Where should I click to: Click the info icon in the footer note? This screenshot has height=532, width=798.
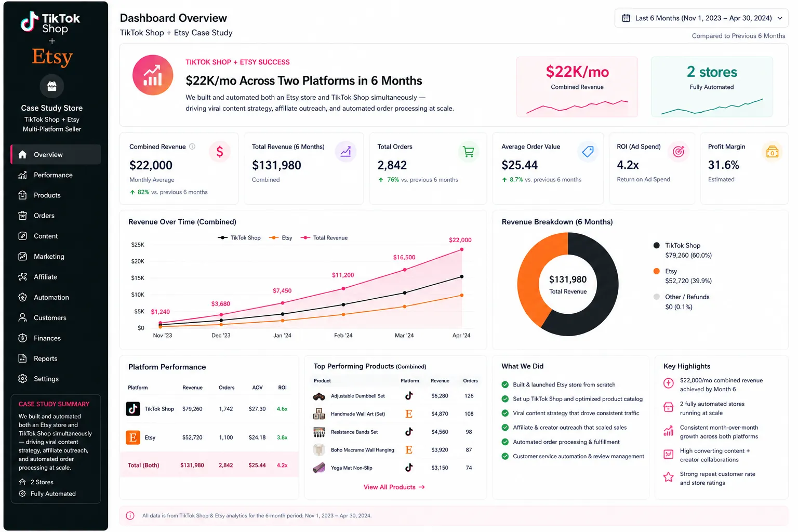[x=130, y=516]
